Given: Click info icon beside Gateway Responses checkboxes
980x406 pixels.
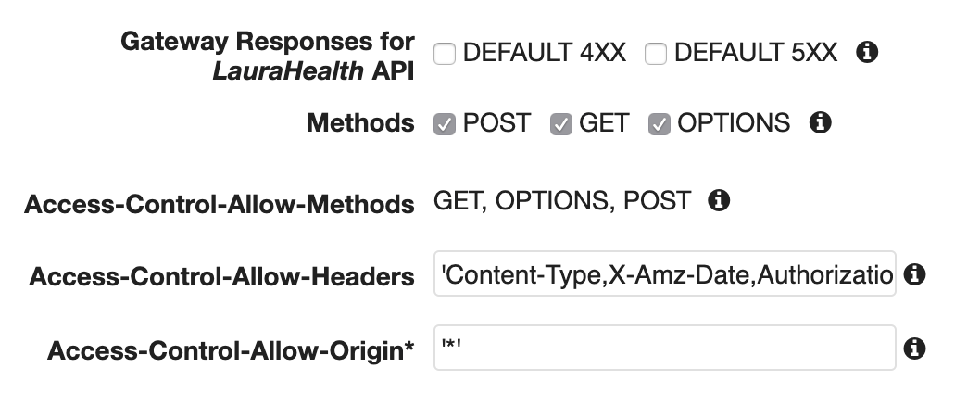Looking at the screenshot, I should coord(867,53).
